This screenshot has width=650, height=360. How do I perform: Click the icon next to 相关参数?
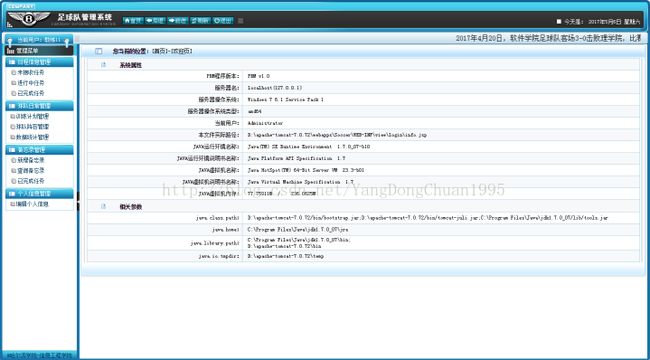coord(104,207)
